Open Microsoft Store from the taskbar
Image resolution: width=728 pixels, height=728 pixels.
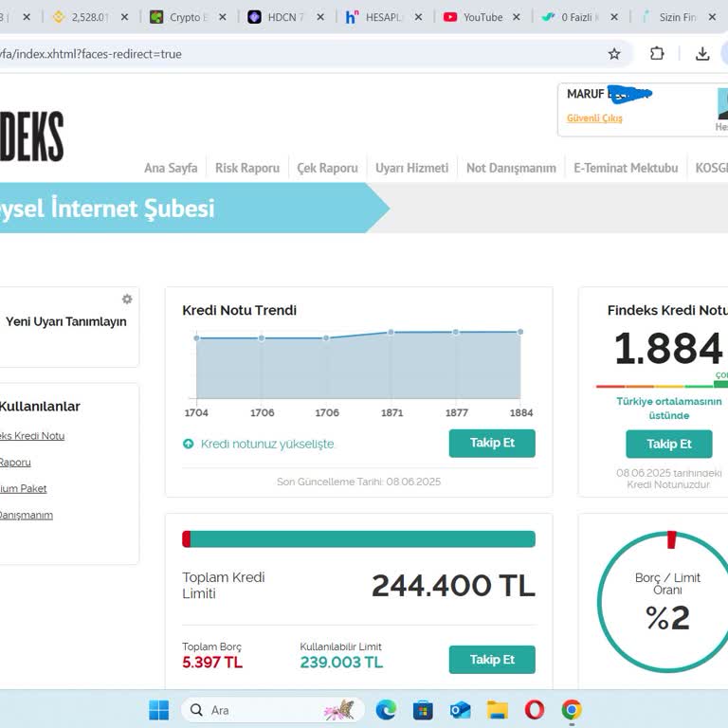pyautogui.click(x=423, y=710)
